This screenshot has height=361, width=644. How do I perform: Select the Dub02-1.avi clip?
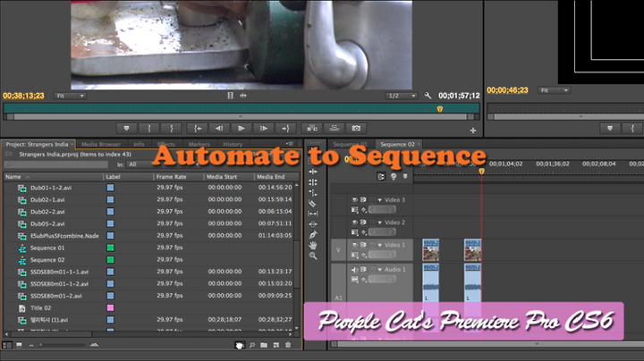47,200
